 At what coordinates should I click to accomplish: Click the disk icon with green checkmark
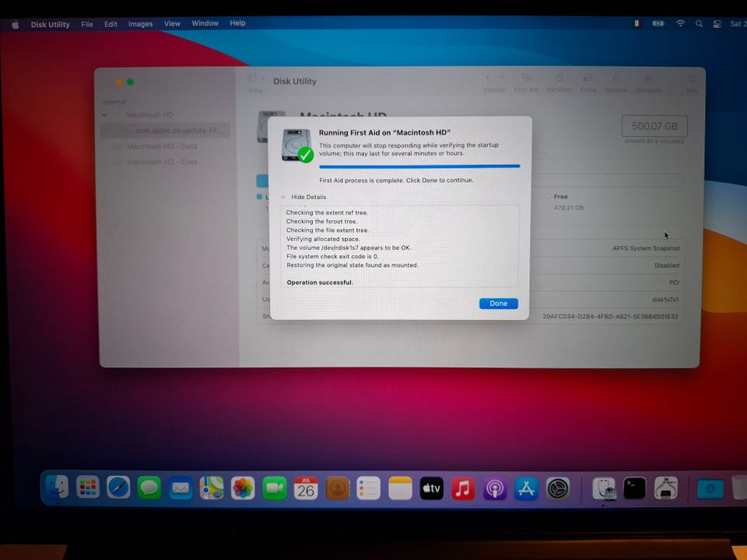click(297, 145)
